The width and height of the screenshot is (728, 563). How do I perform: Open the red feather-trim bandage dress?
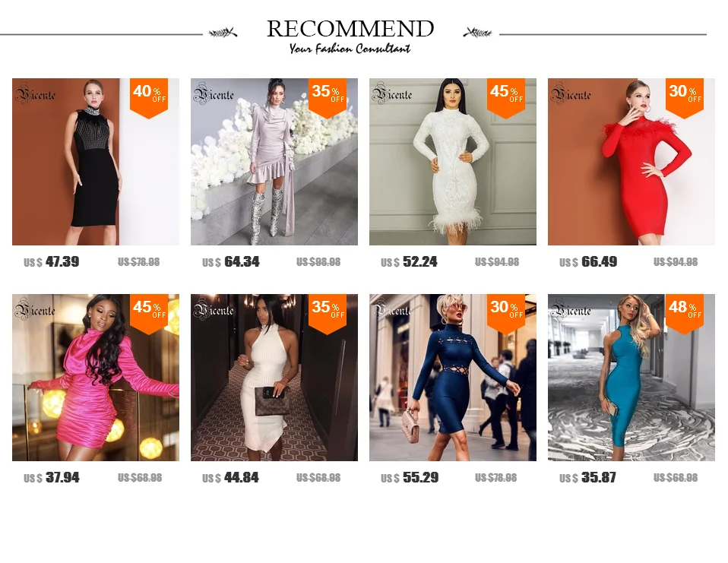[631, 162]
